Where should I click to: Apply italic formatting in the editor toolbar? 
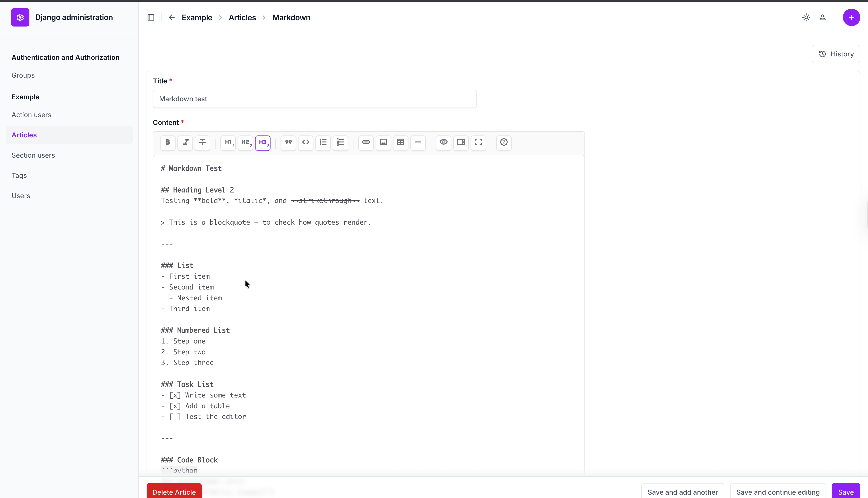point(185,143)
